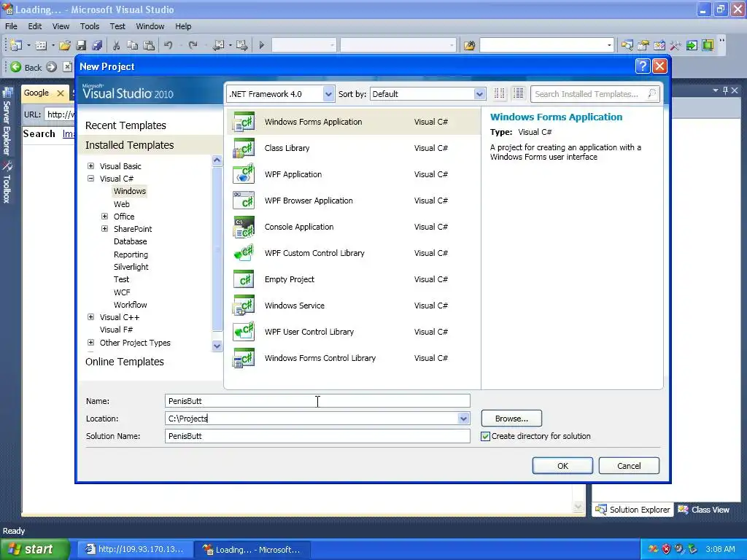The width and height of the screenshot is (747, 560).
Task: Click the search magnifier in templates box
Action: point(651,94)
